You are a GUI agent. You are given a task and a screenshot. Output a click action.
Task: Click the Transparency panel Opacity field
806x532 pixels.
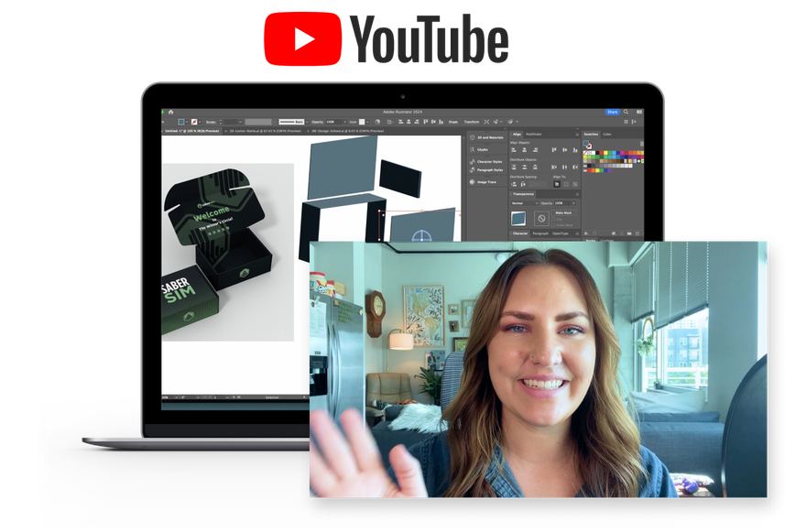[x=562, y=203]
